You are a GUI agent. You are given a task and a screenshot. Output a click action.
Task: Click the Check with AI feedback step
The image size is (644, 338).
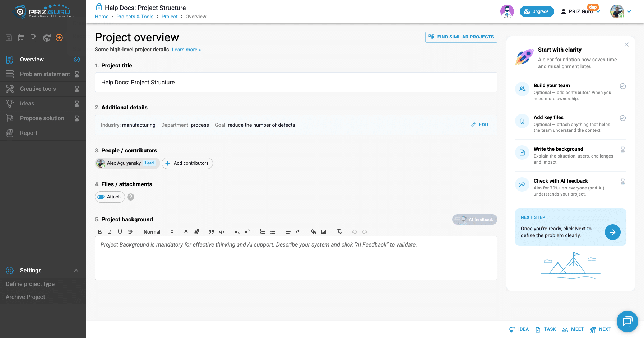point(571,187)
